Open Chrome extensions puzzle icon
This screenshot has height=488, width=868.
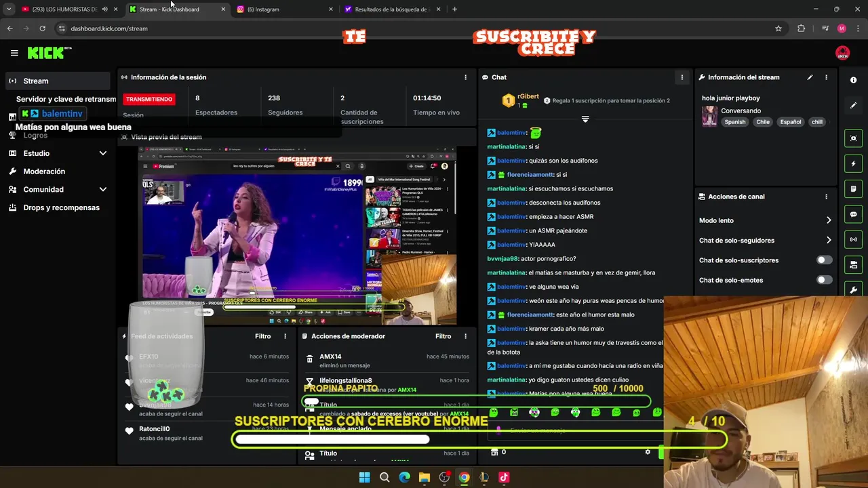coord(801,28)
